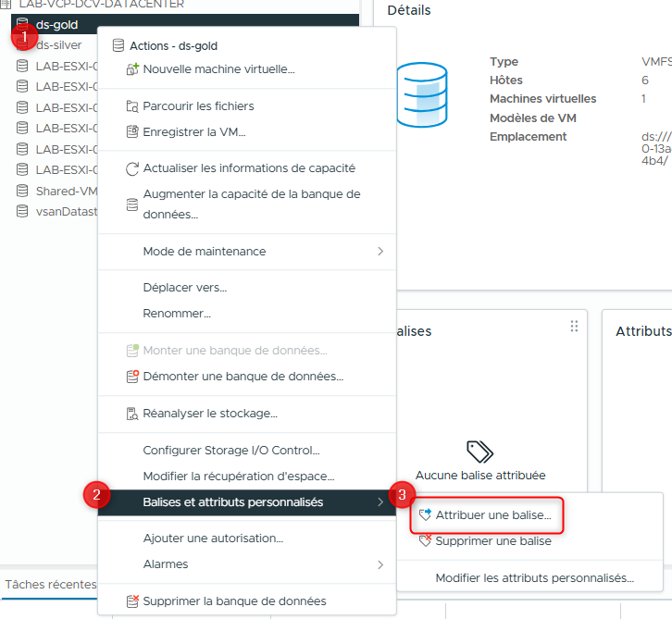The image size is (672, 619).
Task: Open Modifier les attributs personnalisés...
Action: coord(534,578)
